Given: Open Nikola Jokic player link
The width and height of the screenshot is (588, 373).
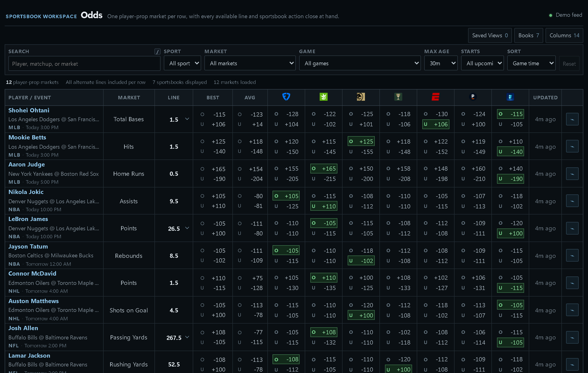Looking at the screenshot, I should [x=26, y=192].
